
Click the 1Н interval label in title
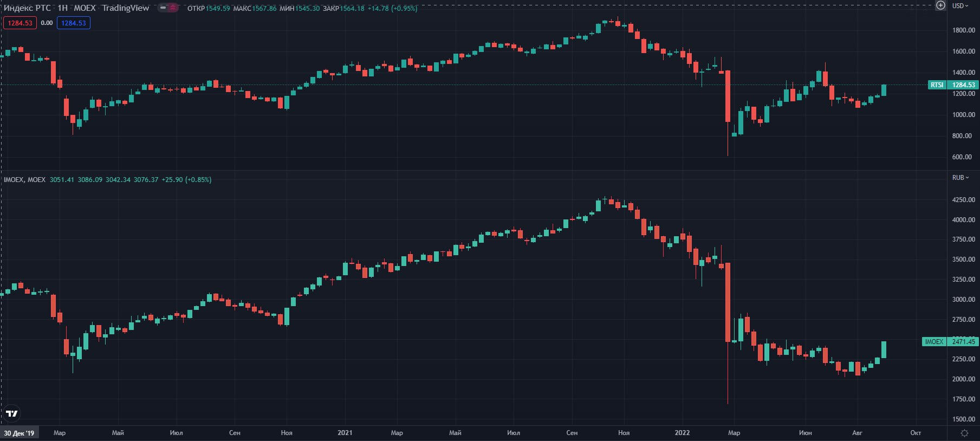coord(62,8)
